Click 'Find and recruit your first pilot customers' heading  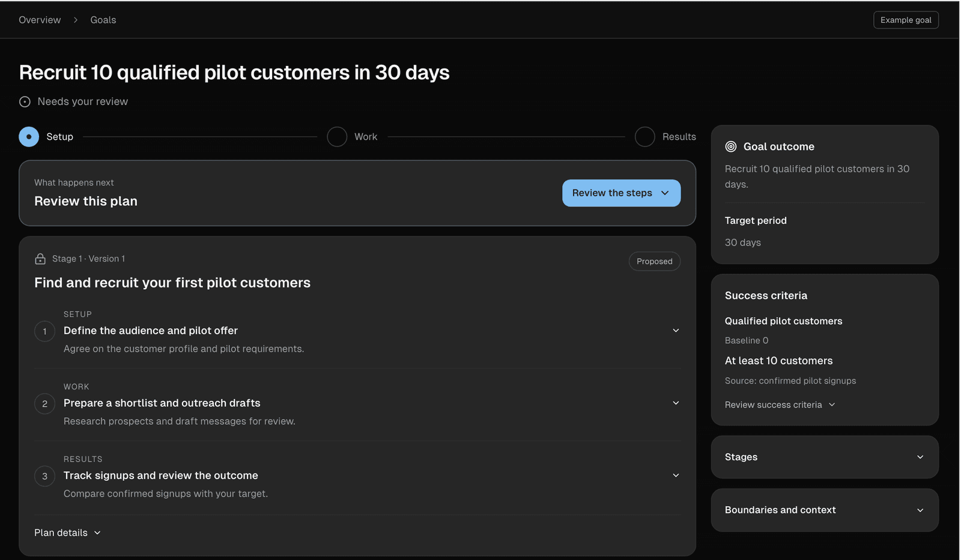click(x=172, y=283)
